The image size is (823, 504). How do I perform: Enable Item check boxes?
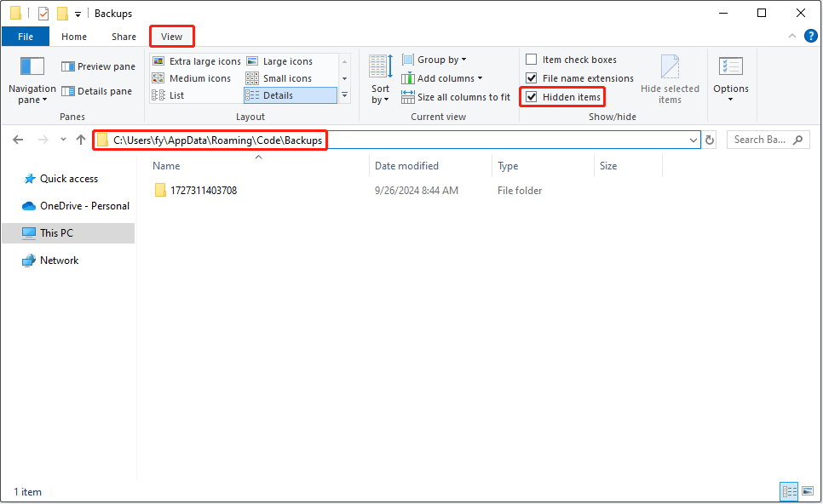531,60
